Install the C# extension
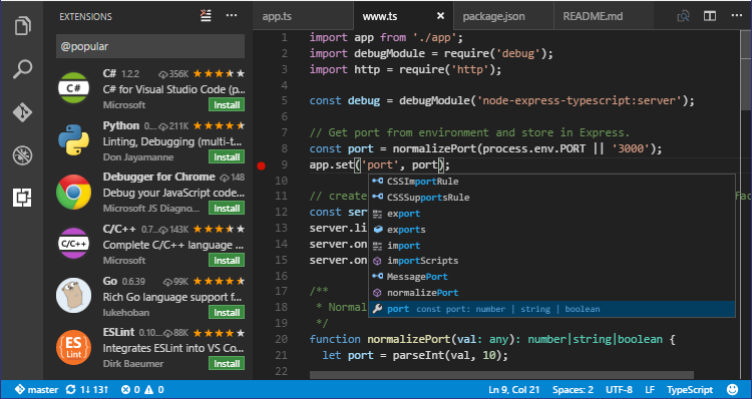 pos(226,105)
